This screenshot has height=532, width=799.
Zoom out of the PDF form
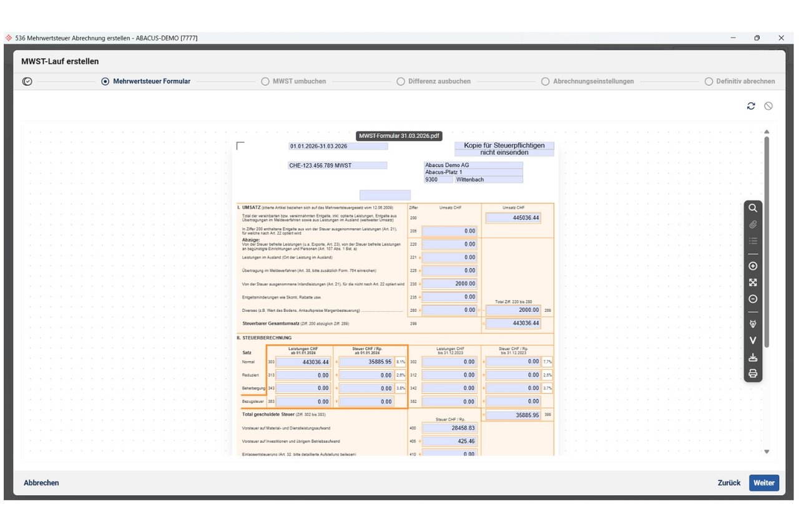tap(753, 299)
